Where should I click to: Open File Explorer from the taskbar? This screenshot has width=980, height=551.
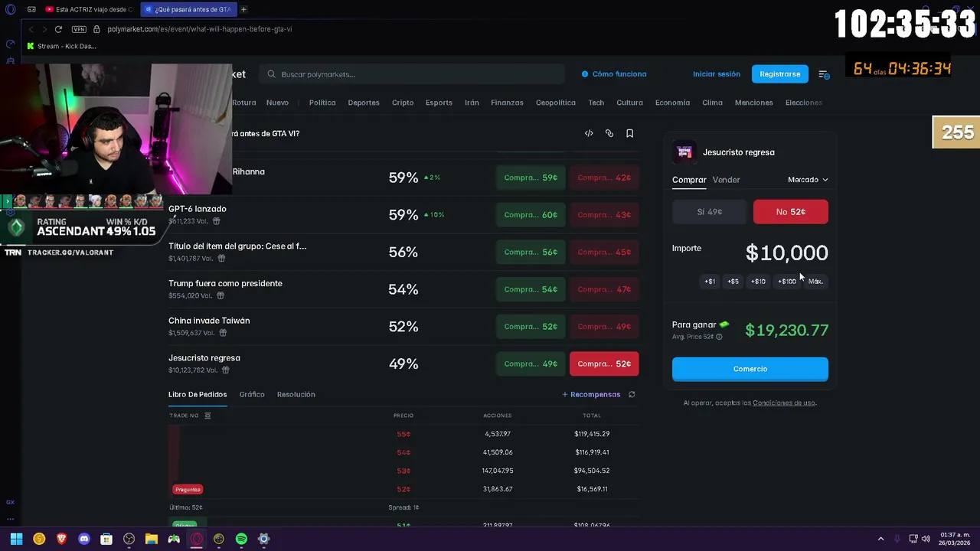point(152,539)
